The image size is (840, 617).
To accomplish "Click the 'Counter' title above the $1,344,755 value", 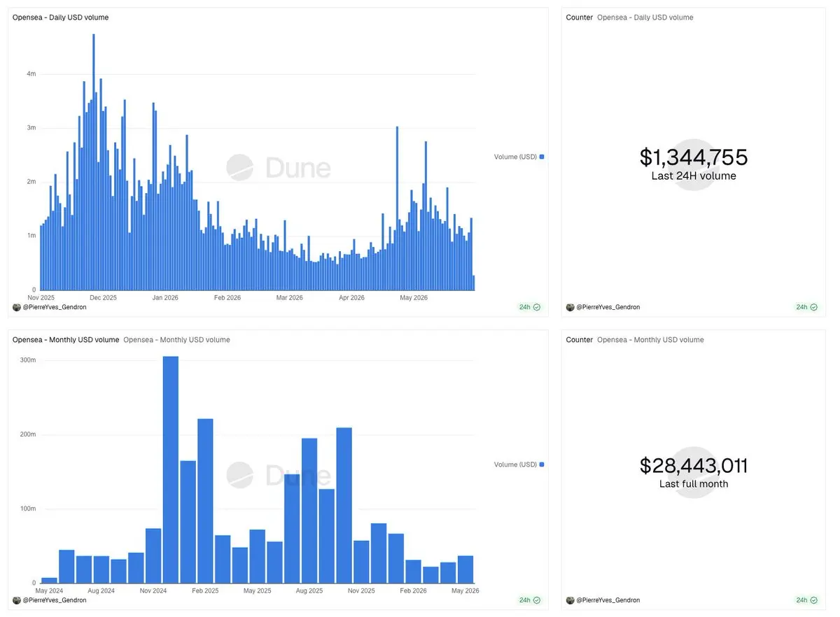I will 580,17.
